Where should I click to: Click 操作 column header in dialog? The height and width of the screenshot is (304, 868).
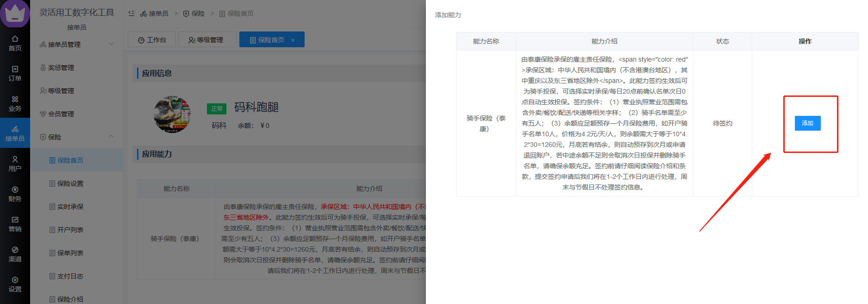[805, 41]
